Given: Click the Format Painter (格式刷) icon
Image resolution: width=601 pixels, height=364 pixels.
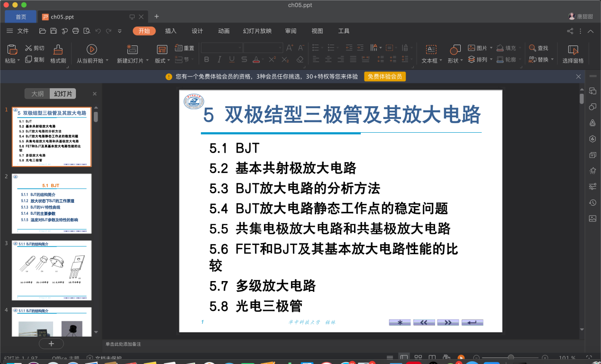Looking at the screenshot, I should click(58, 49).
